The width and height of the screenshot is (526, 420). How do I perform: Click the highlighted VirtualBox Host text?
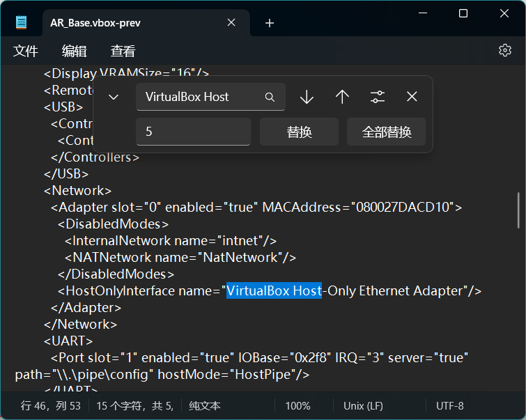coord(274,291)
